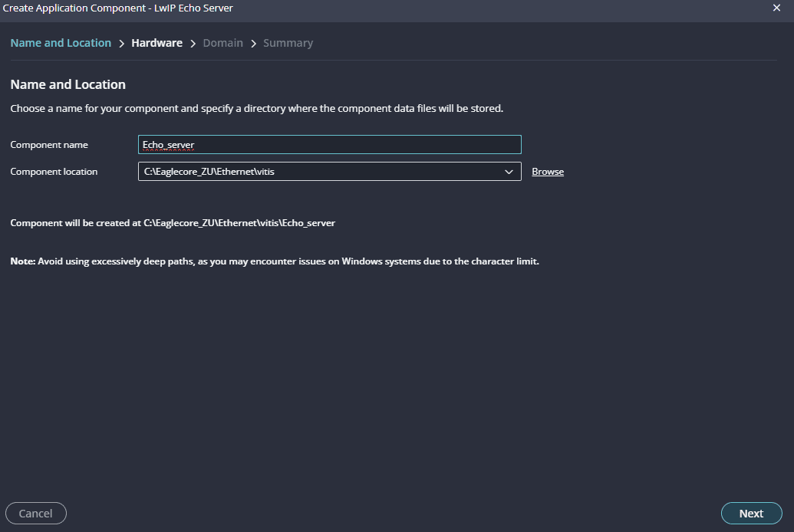This screenshot has height=532, width=794.
Task: Click chevron between Name and Location and Hardware
Action: point(121,44)
